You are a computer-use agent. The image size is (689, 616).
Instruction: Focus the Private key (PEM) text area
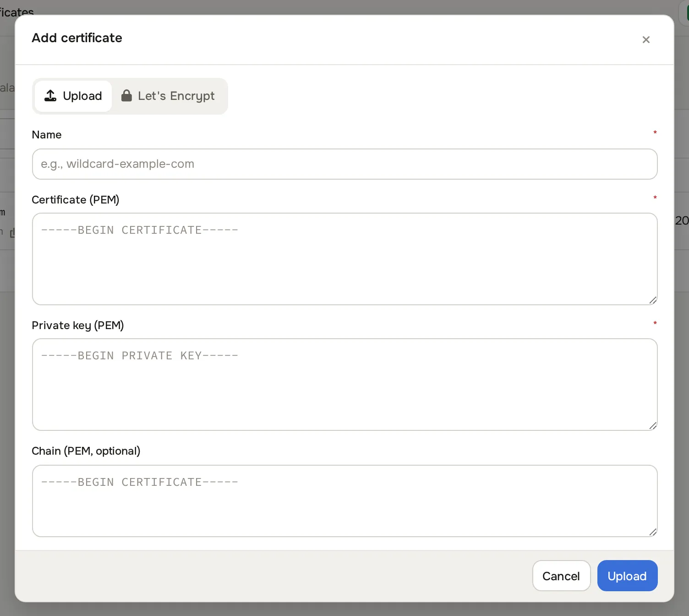[x=344, y=385]
